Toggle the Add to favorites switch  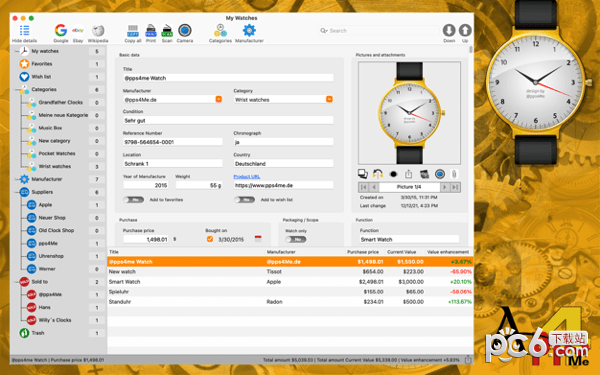click(134, 200)
